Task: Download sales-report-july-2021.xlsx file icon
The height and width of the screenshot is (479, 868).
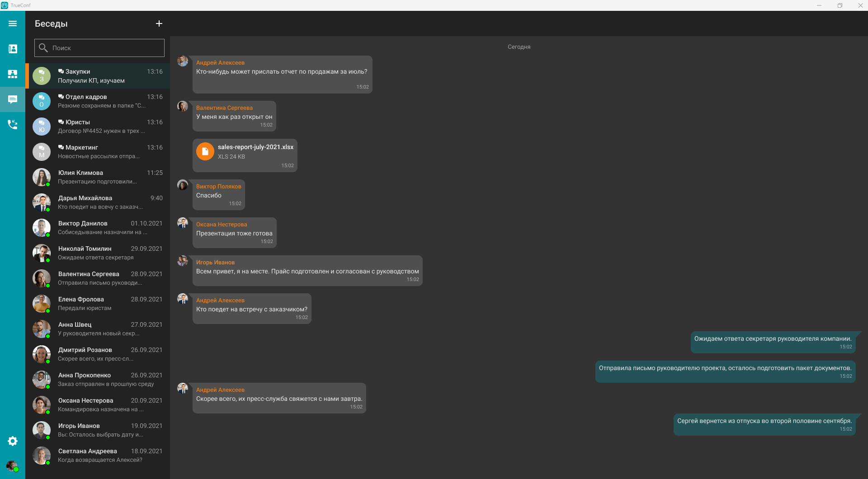Action: coord(205,151)
